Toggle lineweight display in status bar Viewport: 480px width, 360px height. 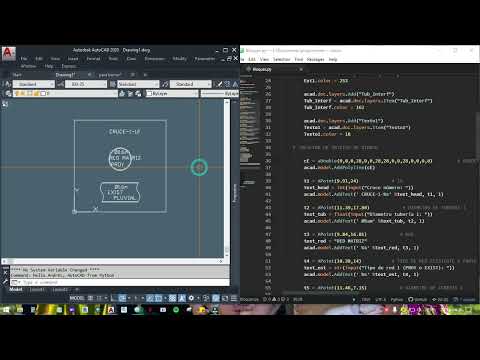tap(172, 298)
